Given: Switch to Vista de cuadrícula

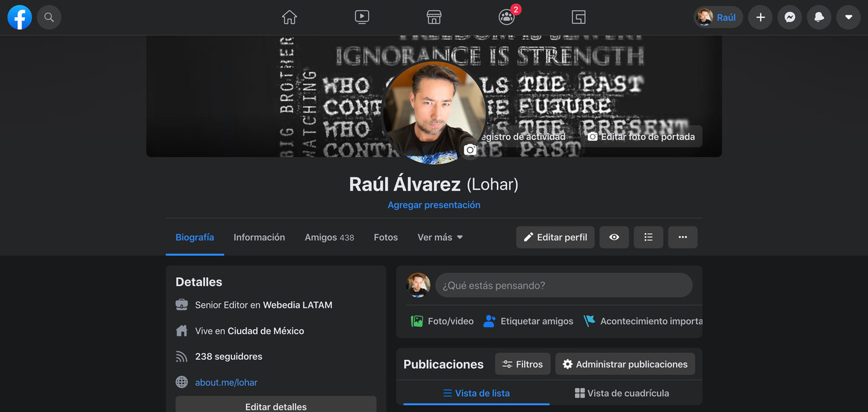Looking at the screenshot, I should 622,393.
